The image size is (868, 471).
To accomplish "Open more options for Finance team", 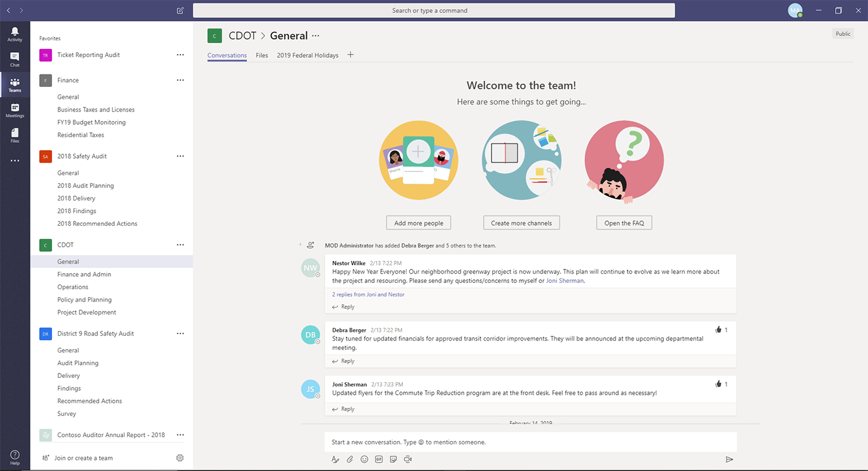I will [180, 80].
